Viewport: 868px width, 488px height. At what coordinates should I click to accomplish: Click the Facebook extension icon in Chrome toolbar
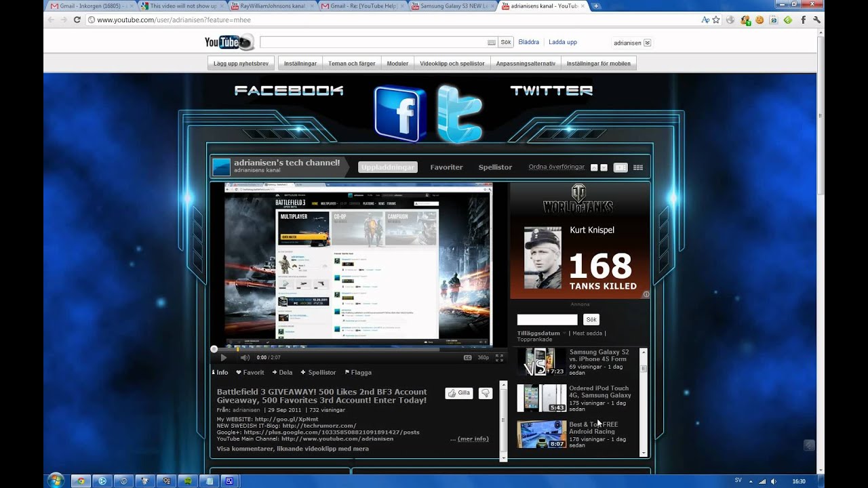point(803,20)
